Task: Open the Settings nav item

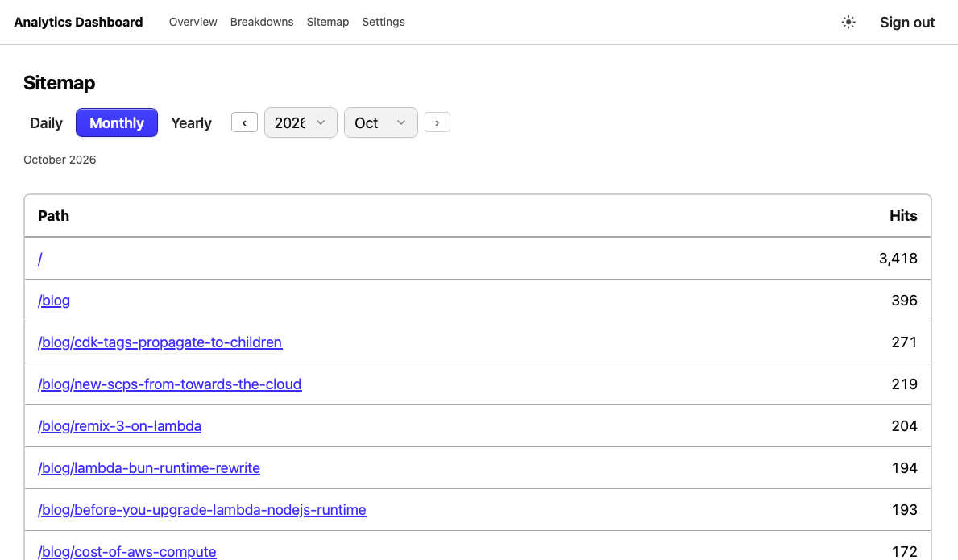Action: pyautogui.click(x=383, y=22)
